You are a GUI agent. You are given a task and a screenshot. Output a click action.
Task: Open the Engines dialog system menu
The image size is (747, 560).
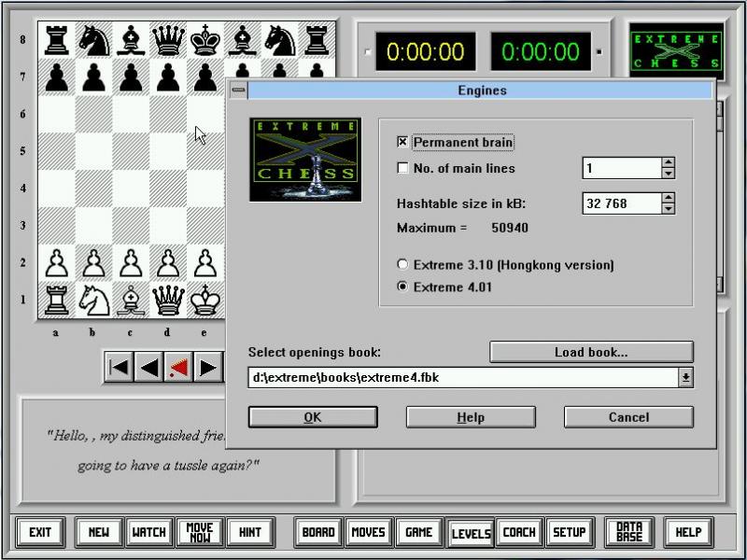(238, 91)
